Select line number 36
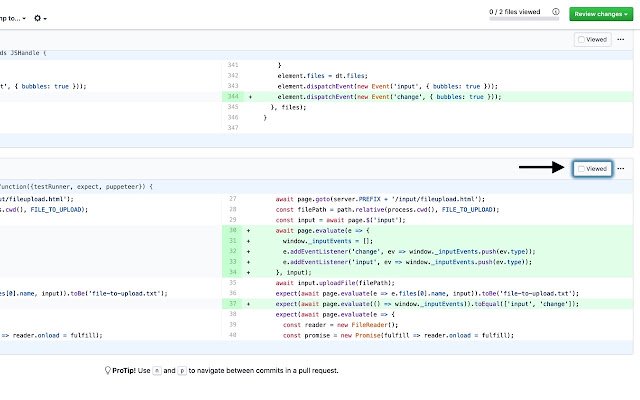 coord(233,293)
